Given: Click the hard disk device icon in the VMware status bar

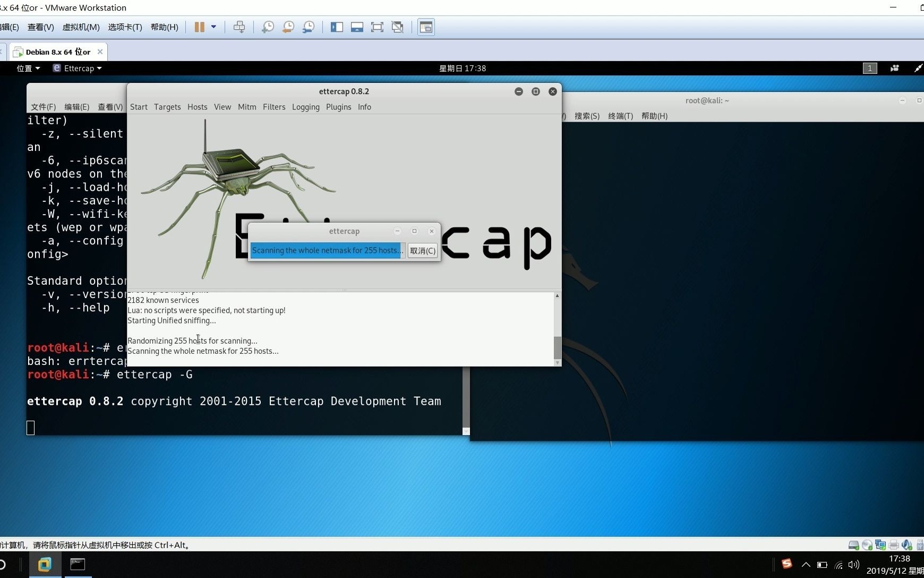Looking at the screenshot, I should tap(853, 545).
